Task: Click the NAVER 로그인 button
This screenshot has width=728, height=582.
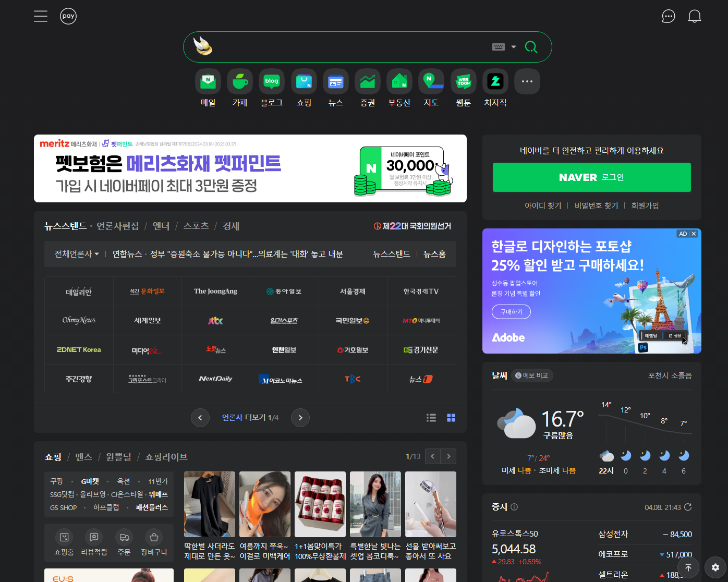Action: tap(592, 177)
